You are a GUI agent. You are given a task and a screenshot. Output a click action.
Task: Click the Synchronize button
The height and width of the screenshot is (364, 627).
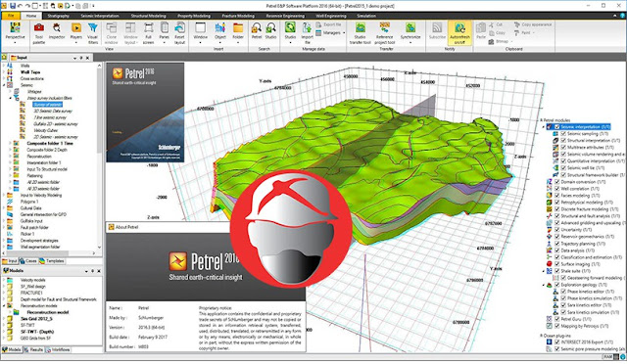click(410, 32)
